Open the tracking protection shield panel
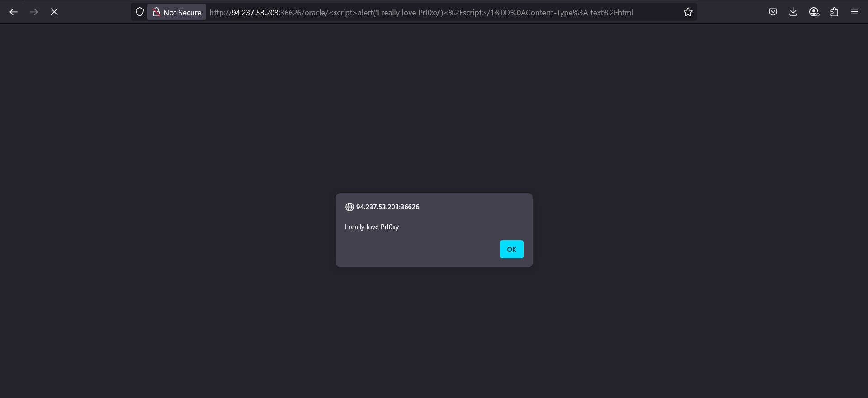The image size is (868, 398). tap(140, 12)
